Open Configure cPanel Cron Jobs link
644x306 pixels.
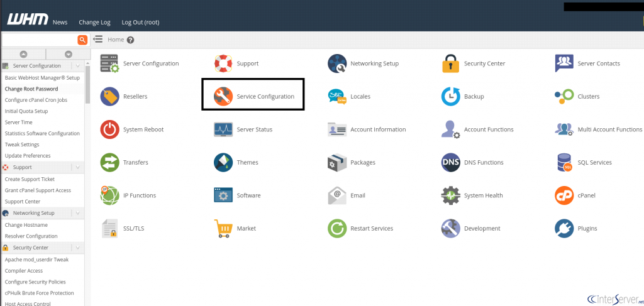pos(36,100)
